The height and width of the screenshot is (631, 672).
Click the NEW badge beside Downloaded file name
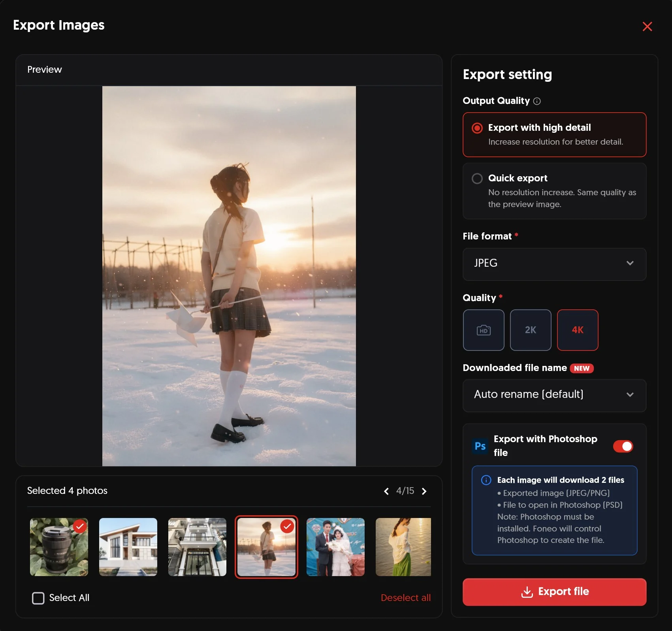(582, 368)
